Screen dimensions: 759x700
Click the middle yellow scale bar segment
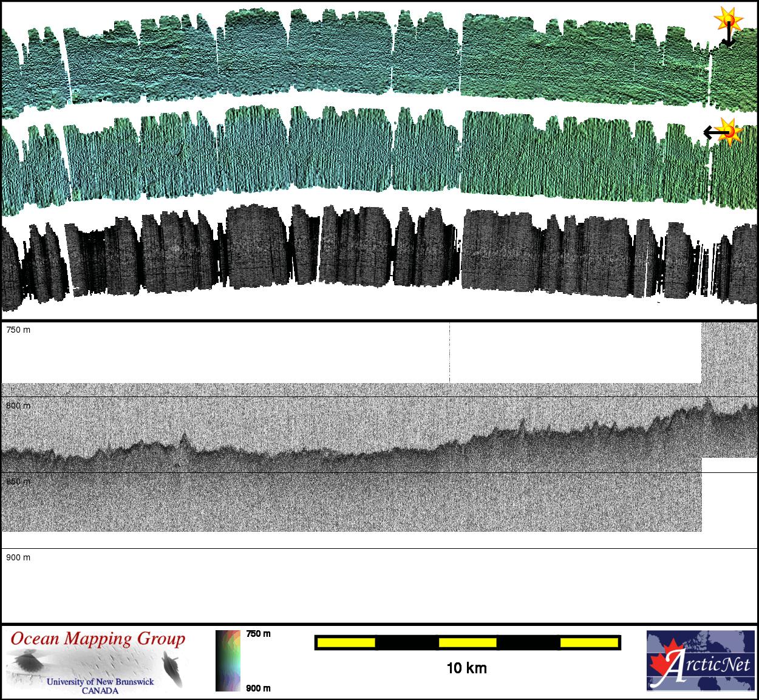point(467,642)
